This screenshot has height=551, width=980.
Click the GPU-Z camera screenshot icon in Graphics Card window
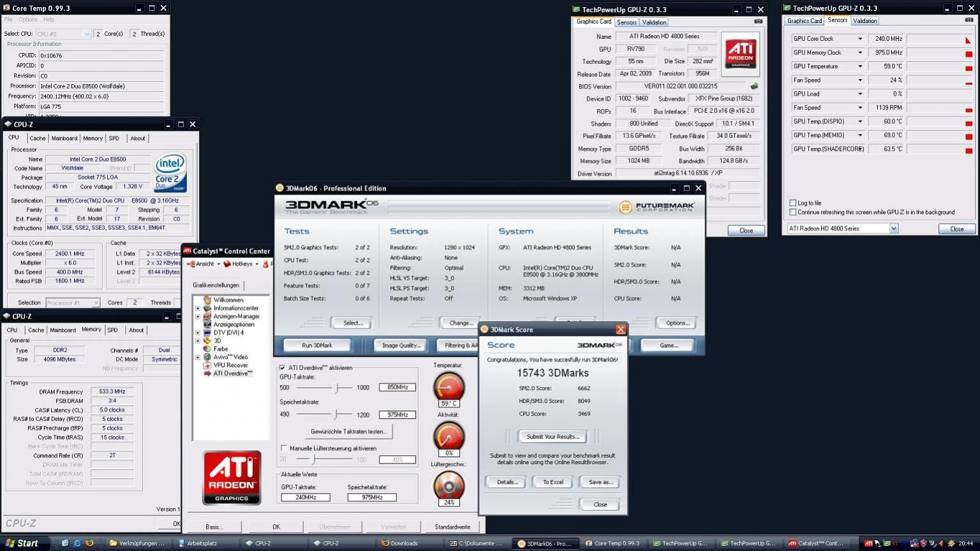pyautogui.click(x=758, y=22)
